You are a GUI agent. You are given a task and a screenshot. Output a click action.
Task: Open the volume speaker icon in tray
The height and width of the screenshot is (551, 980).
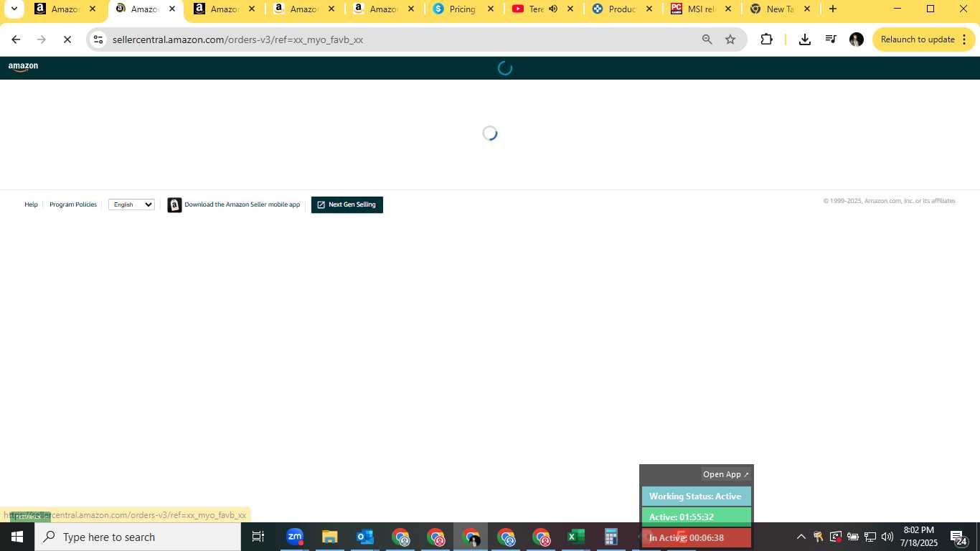coord(887,537)
